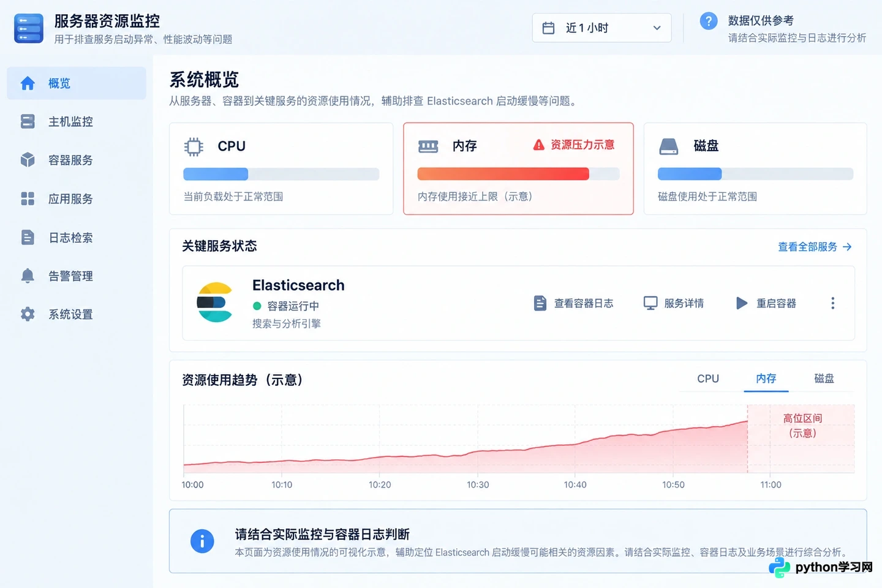Viewport: 882px width, 588px height.
Task: Click the disk usage progress bar
Action: (755, 174)
